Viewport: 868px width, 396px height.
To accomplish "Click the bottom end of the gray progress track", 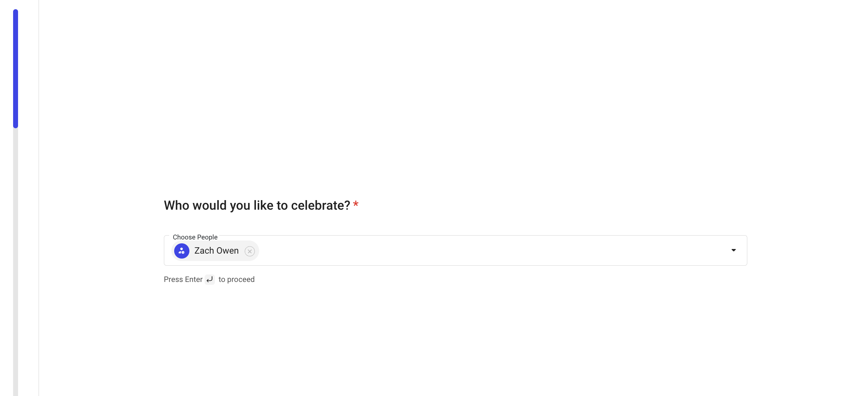I will pos(16,392).
